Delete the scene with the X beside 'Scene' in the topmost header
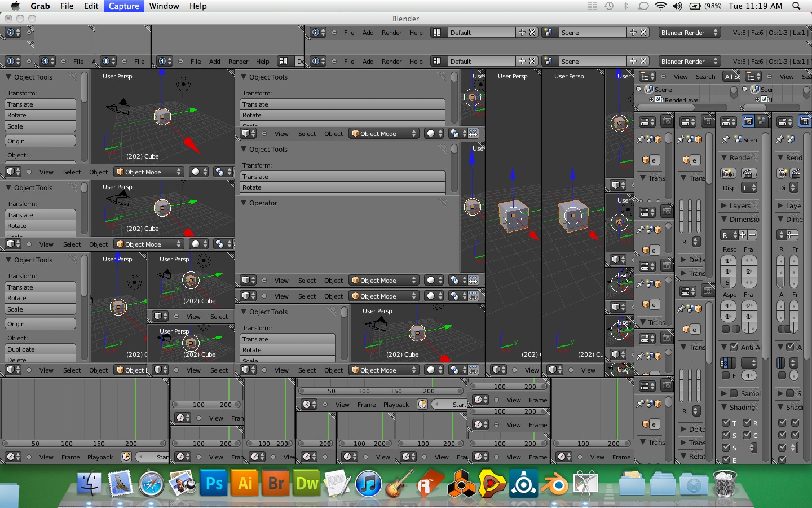Screen dimensions: 812x508 [x=643, y=33]
